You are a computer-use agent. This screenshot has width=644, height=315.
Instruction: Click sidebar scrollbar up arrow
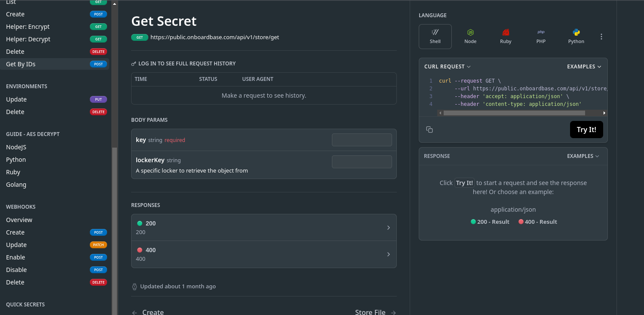click(114, 4)
